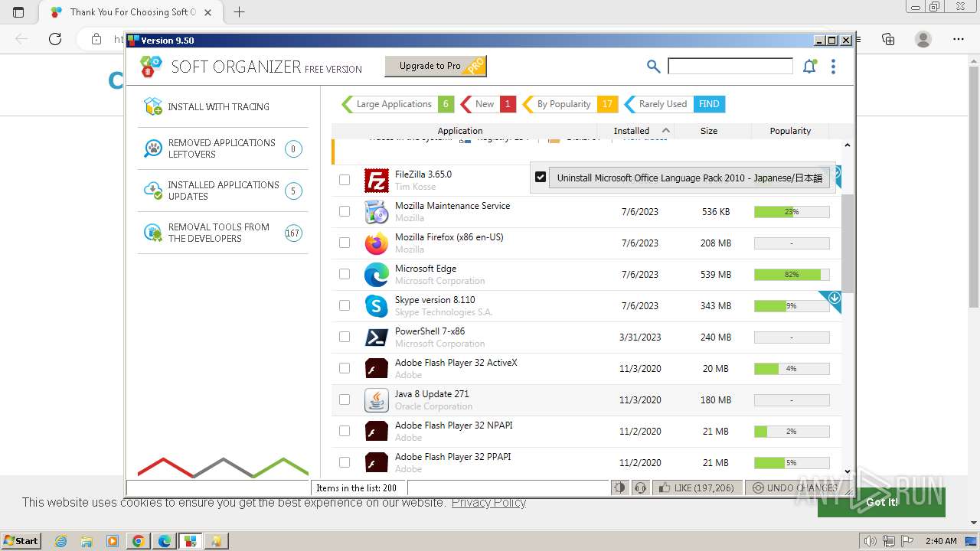Open Install with Tracing section
This screenshot has width=980, height=551.
223,106
